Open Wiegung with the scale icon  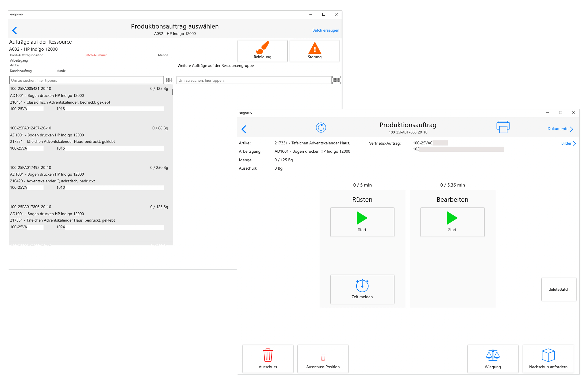[493, 359]
